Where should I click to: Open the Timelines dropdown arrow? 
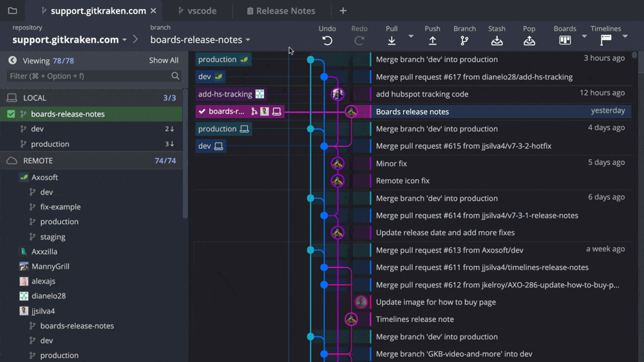pyautogui.click(x=625, y=37)
